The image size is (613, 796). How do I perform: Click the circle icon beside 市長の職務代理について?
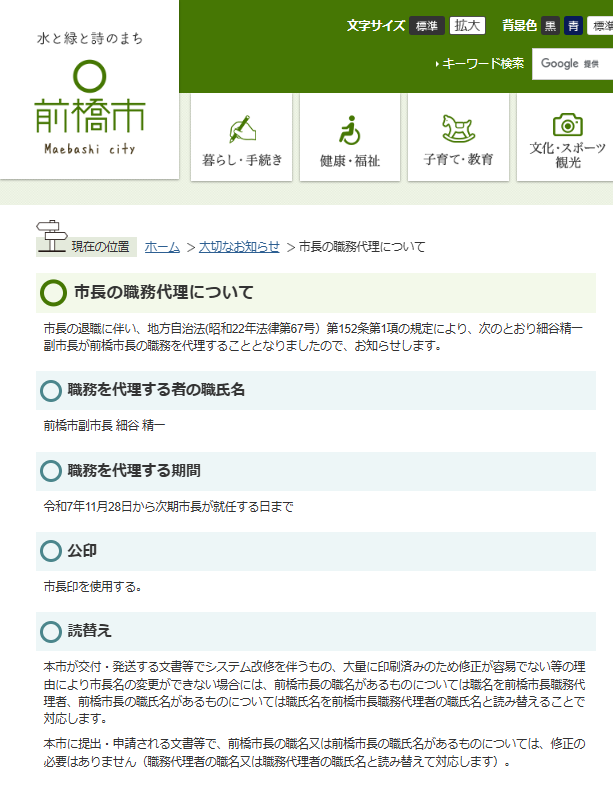point(53,293)
